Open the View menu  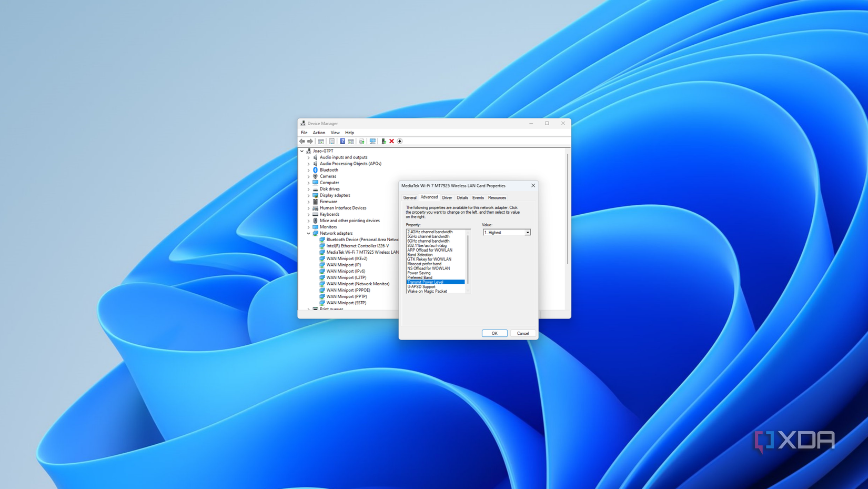click(x=335, y=133)
